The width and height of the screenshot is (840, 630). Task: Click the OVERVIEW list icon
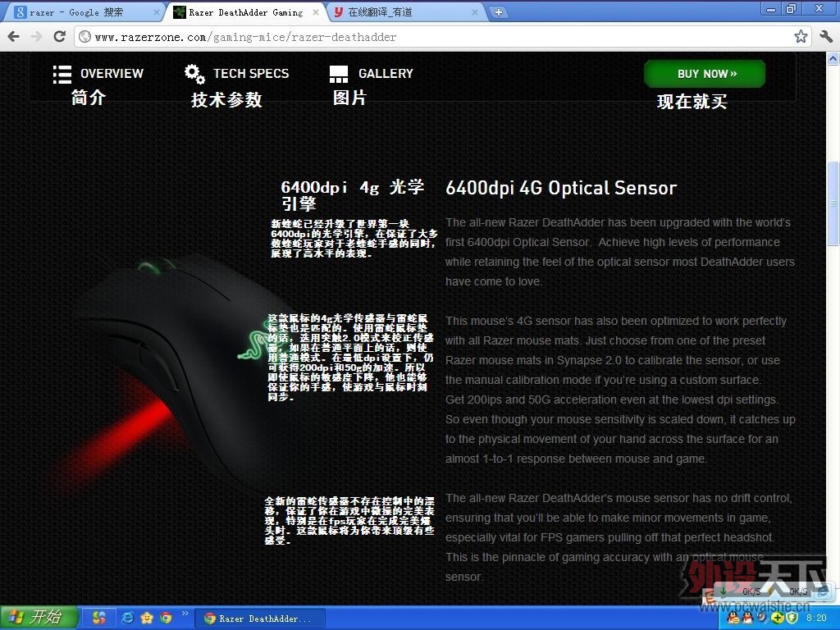(62, 75)
